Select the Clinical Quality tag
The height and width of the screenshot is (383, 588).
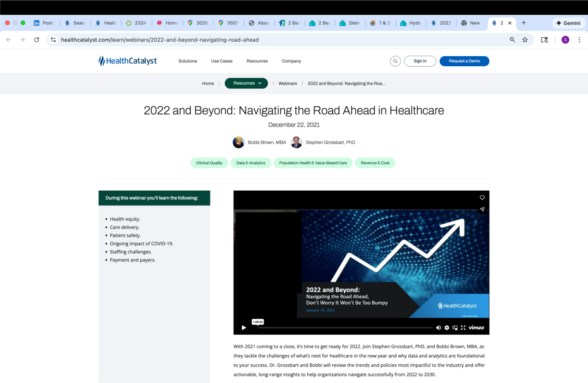click(209, 163)
